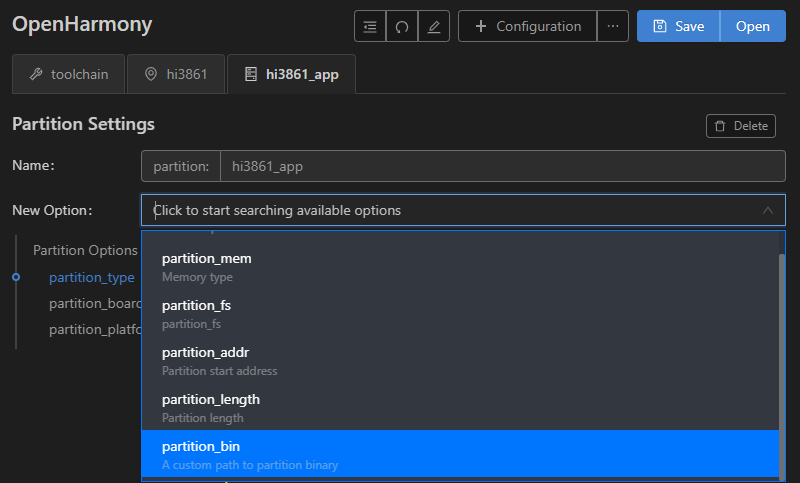Choose partition_addr option from list
The width and height of the screenshot is (800, 483).
click(x=460, y=361)
